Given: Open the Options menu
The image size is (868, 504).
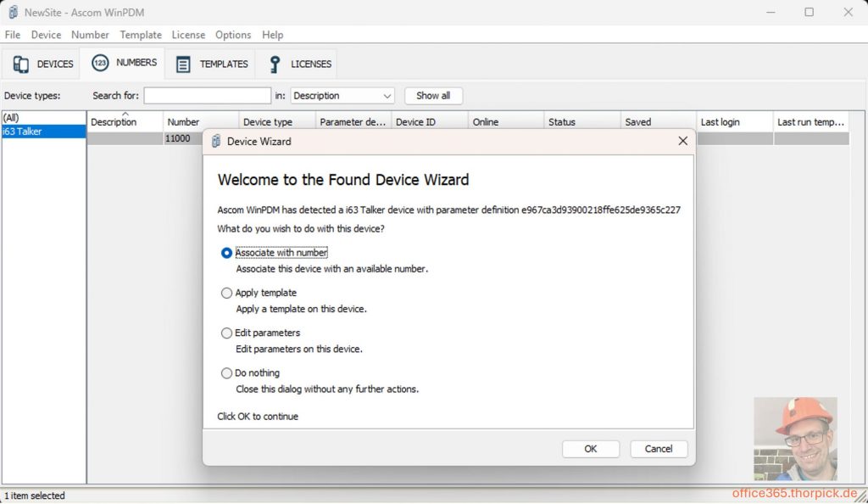Looking at the screenshot, I should pyautogui.click(x=233, y=35).
